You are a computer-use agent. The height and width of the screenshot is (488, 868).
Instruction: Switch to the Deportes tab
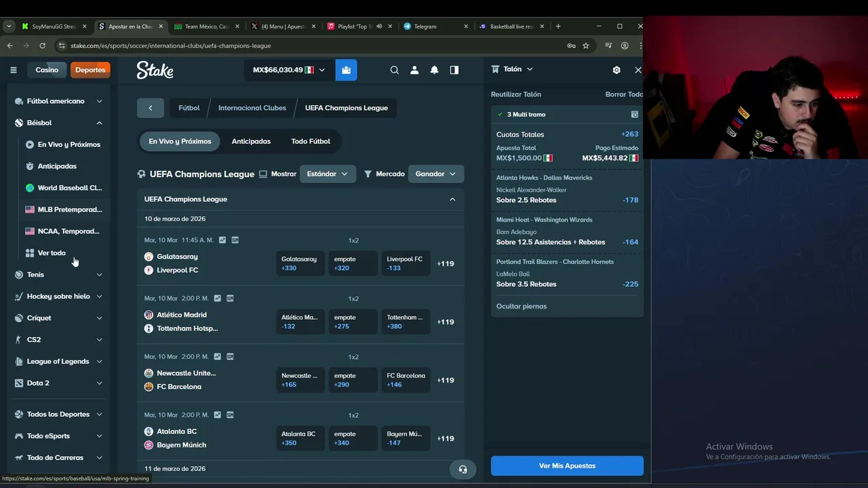point(90,70)
